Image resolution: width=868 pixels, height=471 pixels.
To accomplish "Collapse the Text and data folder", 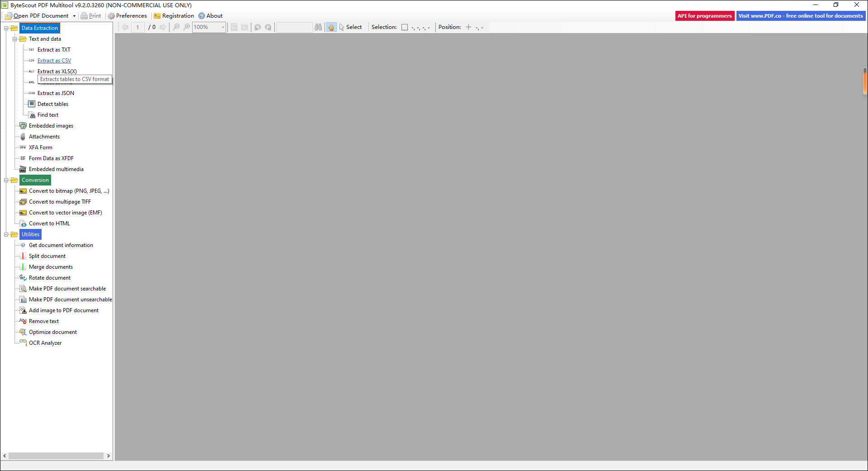I will (14, 39).
